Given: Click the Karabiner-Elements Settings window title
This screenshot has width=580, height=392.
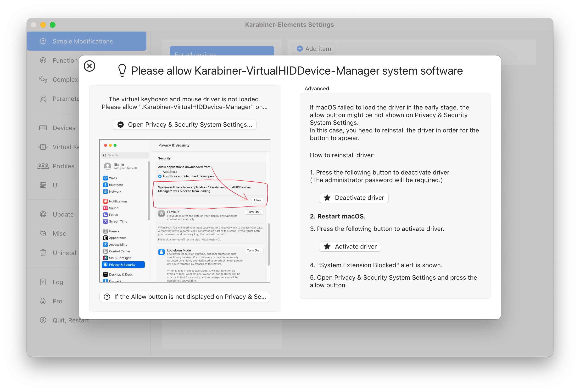Looking at the screenshot, I should 289,24.
